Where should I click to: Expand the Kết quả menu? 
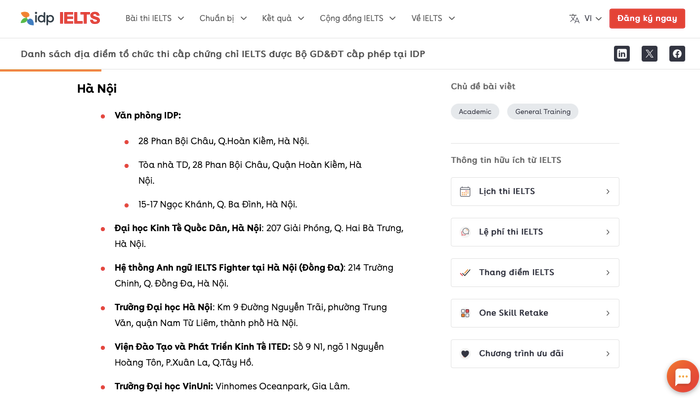(x=283, y=18)
